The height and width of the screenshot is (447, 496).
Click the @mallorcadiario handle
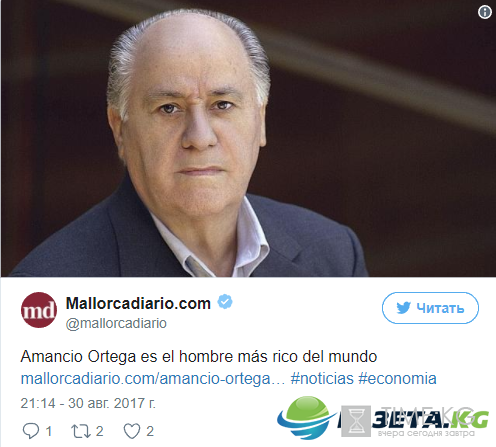pos(116,323)
